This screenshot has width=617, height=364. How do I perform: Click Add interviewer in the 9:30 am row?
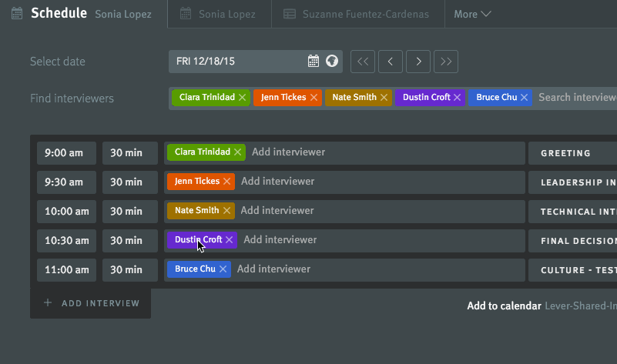coord(278,181)
